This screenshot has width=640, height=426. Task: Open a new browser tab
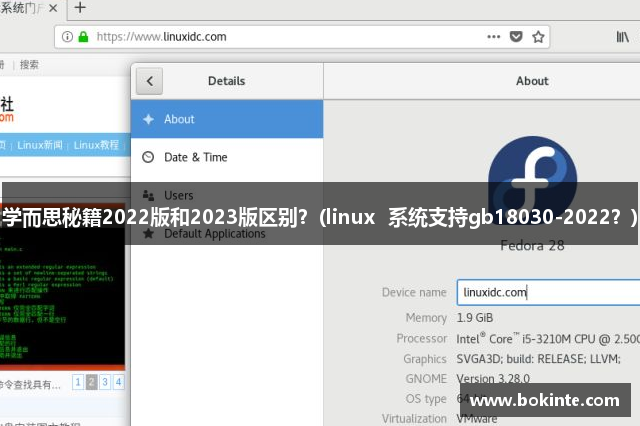pyautogui.click(x=80, y=7)
